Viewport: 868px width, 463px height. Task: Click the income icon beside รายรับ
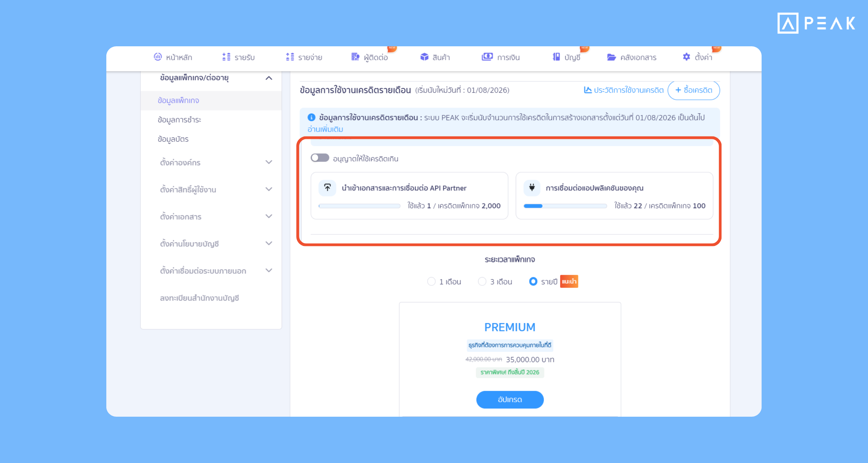click(x=226, y=57)
